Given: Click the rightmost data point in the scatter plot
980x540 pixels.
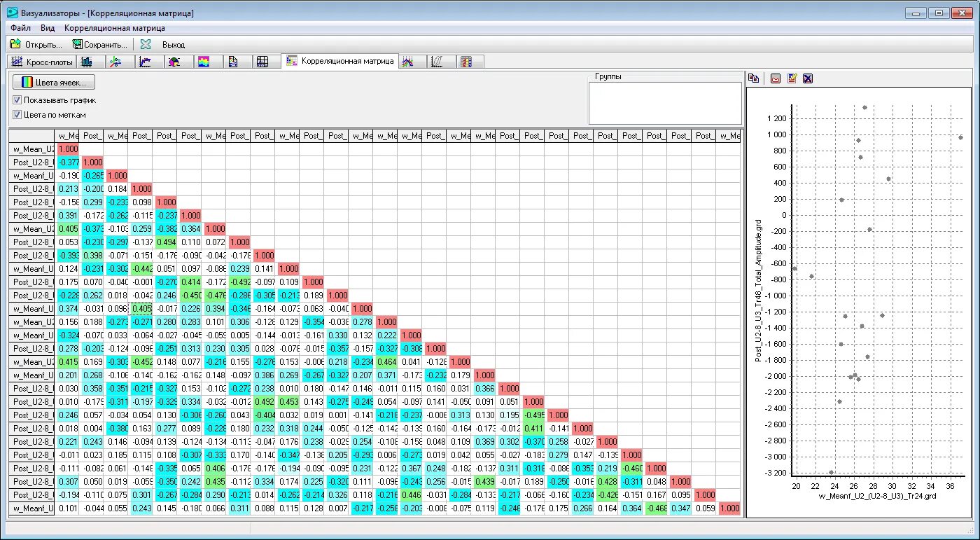Looking at the screenshot, I should pos(960,137).
